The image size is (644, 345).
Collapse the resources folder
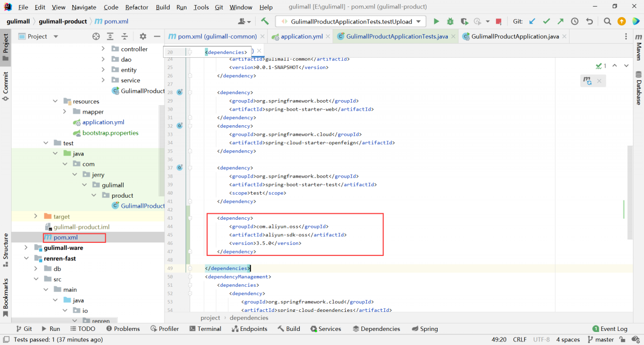click(55, 101)
